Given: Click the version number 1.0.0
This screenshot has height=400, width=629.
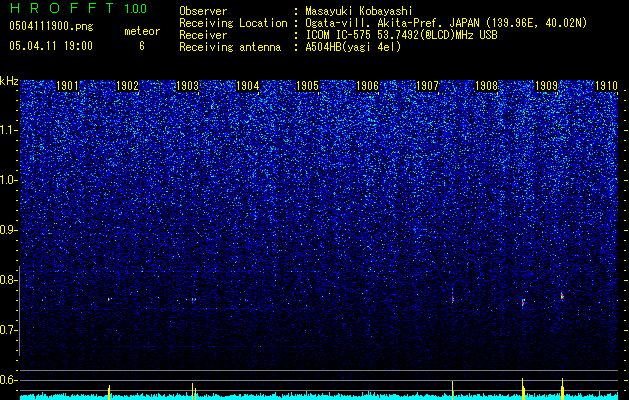Looking at the screenshot, I should coord(136,8).
